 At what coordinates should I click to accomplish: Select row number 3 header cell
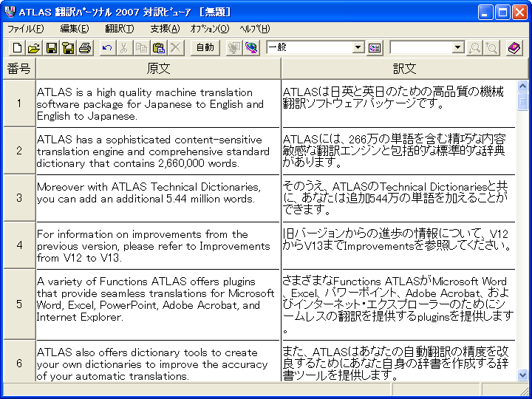tap(19, 198)
